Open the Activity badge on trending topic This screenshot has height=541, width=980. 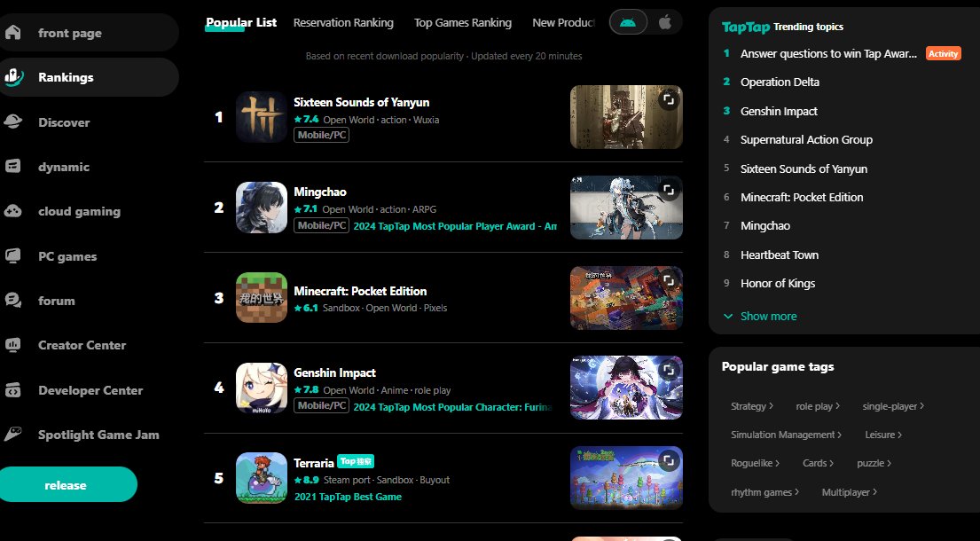(943, 54)
